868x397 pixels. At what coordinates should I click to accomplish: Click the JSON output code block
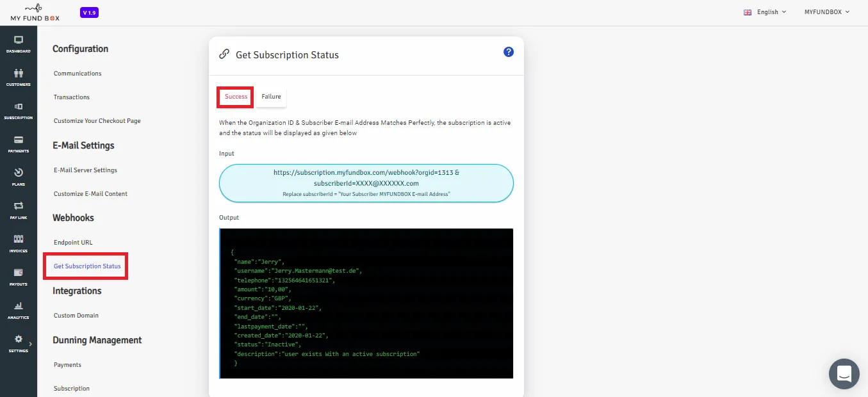coord(366,304)
